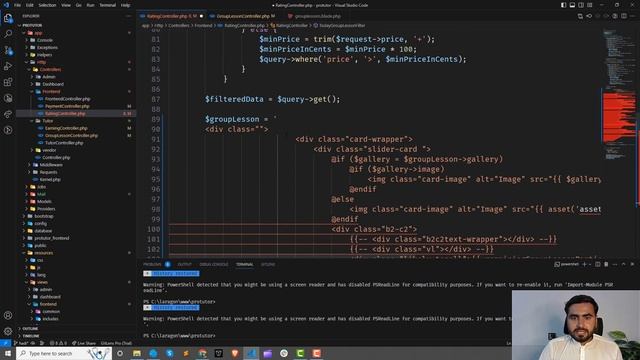This screenshot has height=360, width=640.
Task: Open the Help menu
Action: tap(126, 5)
